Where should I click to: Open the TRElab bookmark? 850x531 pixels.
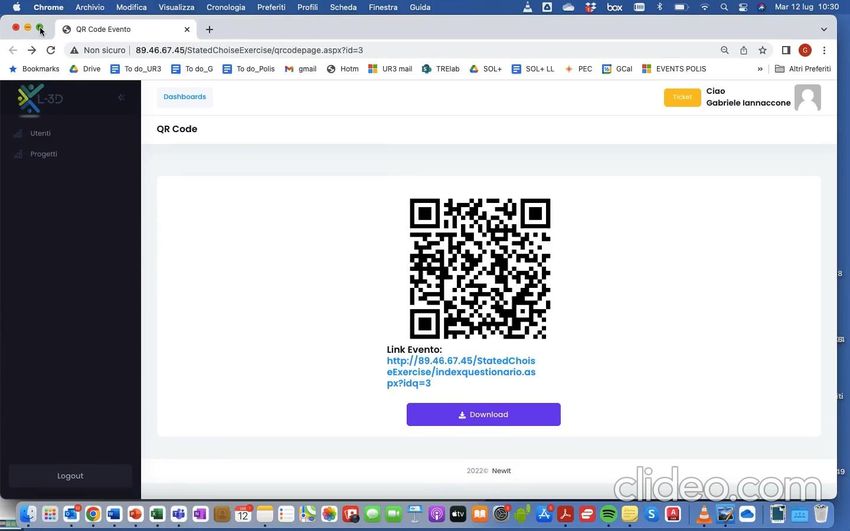click(441, 69)
